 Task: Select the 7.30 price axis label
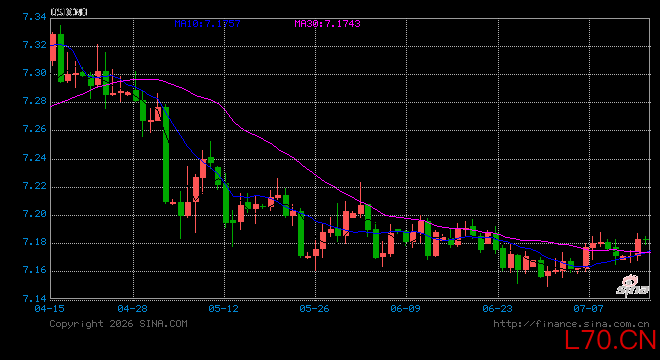click(35, 73)
